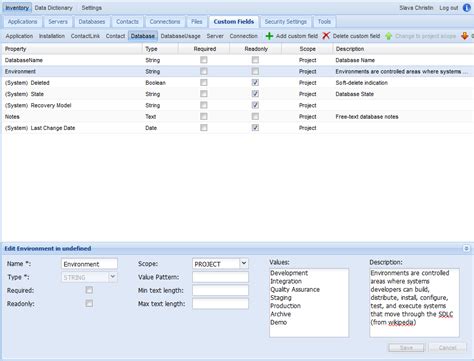Click the orange down arrow toolbar icon

(x=464, y=36)
